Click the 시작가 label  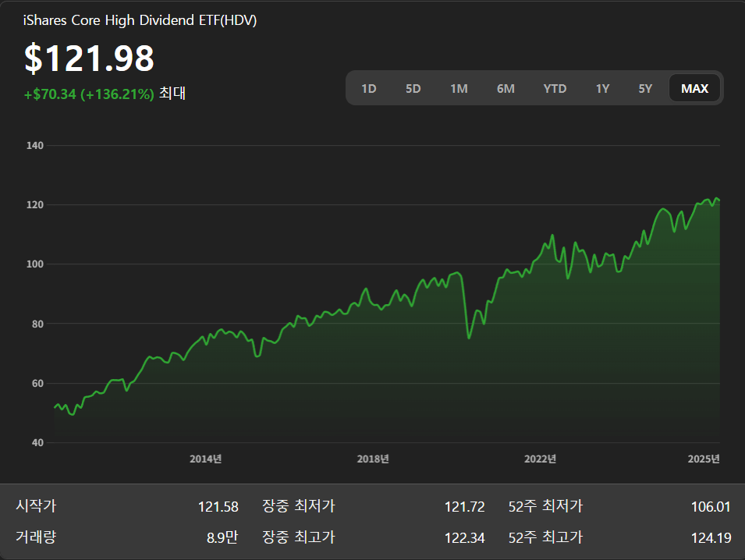[36, 505]
